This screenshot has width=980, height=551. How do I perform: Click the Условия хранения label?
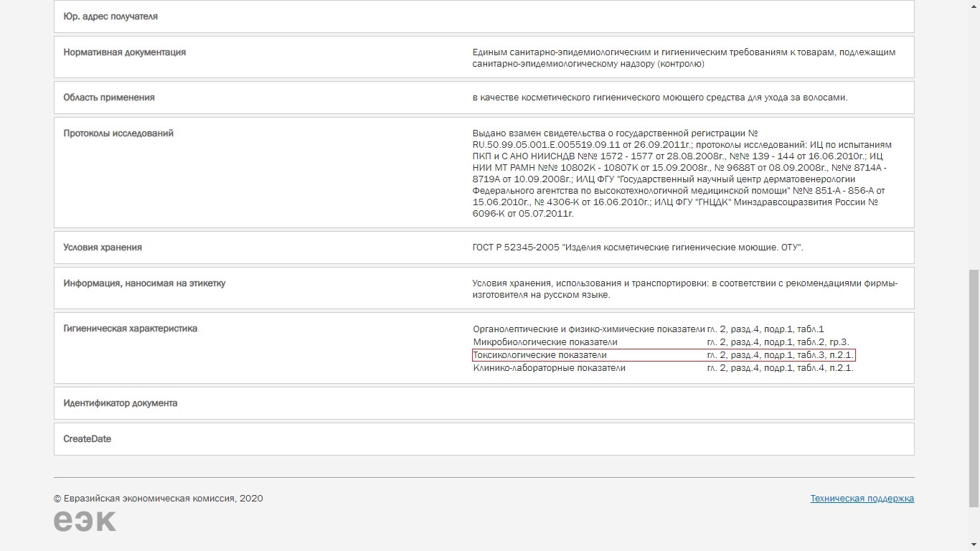pos(103,248)
